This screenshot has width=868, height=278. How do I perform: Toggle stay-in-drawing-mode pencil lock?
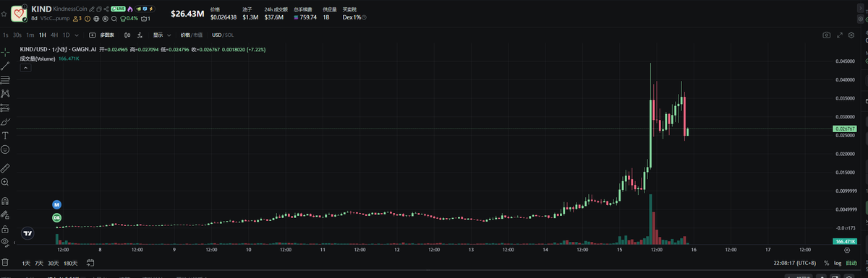pos(5,214)
